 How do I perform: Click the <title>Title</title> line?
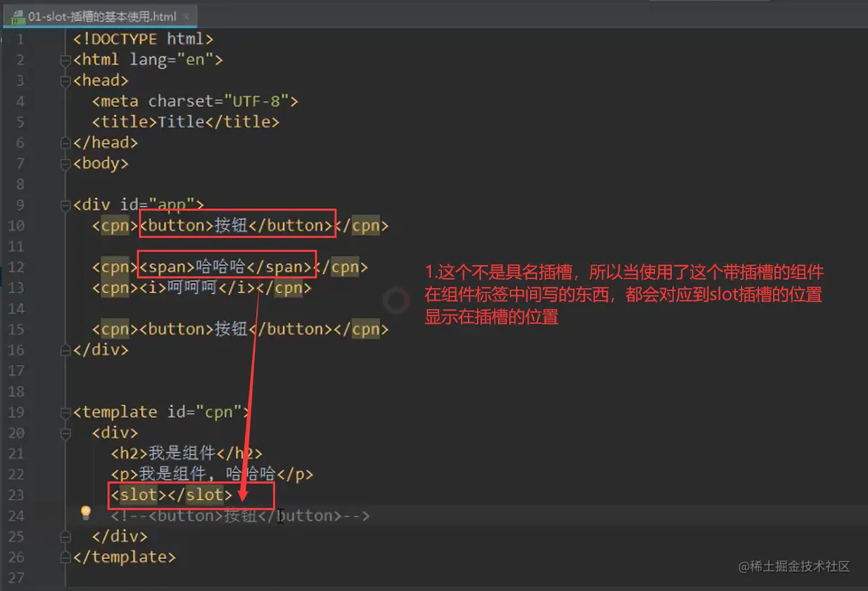pos(186,122)
